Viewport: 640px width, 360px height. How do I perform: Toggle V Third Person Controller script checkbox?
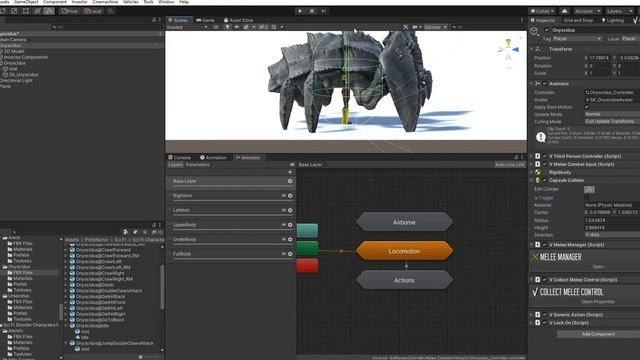click(544, 156)
